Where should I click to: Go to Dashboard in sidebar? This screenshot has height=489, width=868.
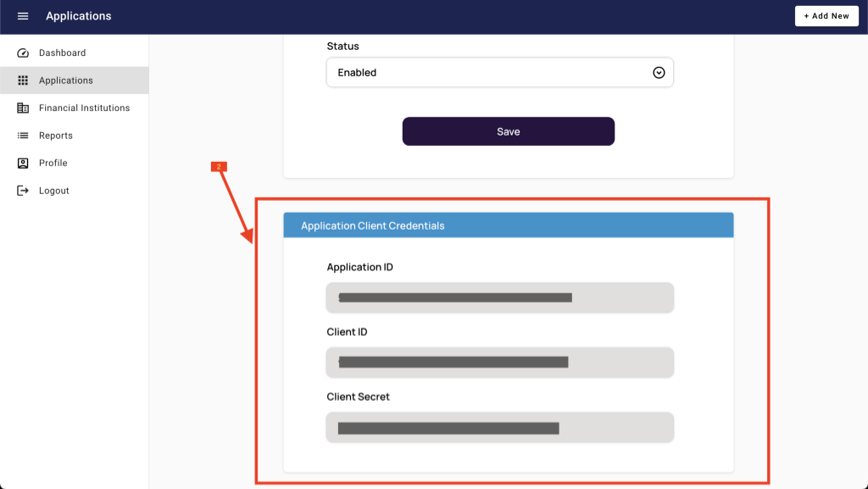[62, 53]
